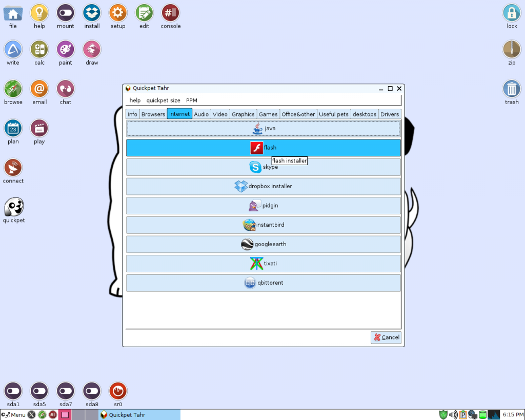Click the green shield firewall tray icon
525x420 pixels.
443,415
